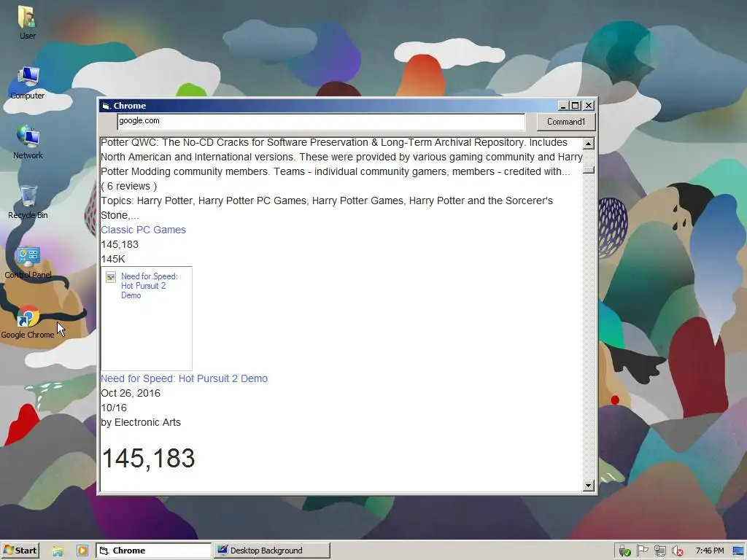Switch to Chrome taskbar button
The height and width of the screenshot is (560, 747).
(x=153, y=551)
